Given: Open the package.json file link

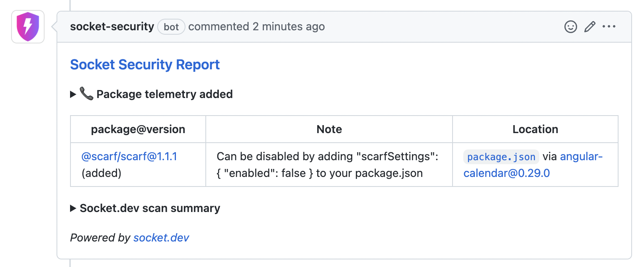Looking at the screenshot, I should point(501,157).
